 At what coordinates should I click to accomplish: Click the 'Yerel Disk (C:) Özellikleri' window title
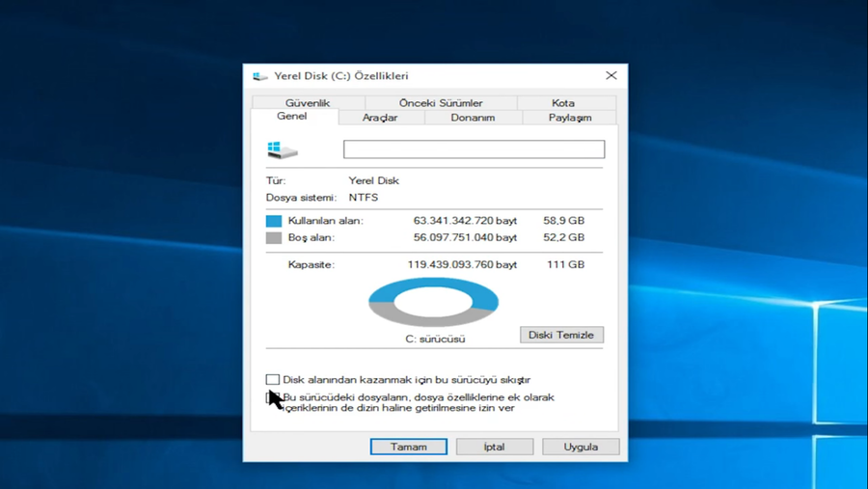(341, 76)
